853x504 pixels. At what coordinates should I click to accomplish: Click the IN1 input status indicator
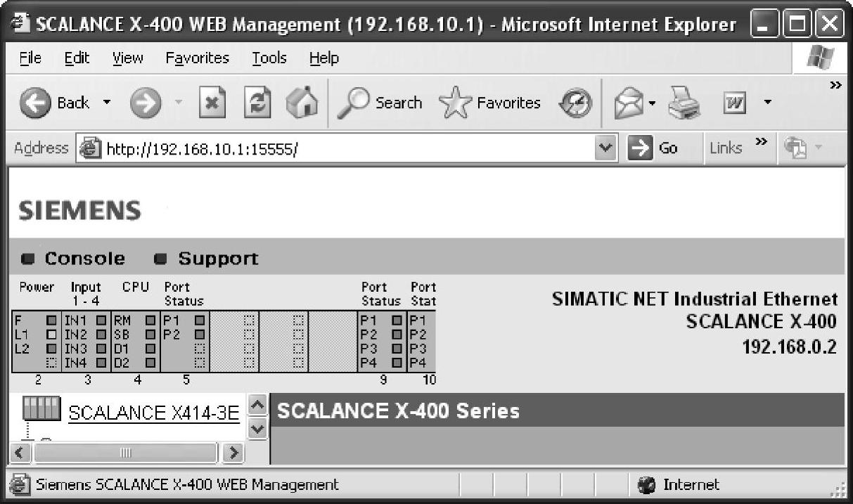101,321
